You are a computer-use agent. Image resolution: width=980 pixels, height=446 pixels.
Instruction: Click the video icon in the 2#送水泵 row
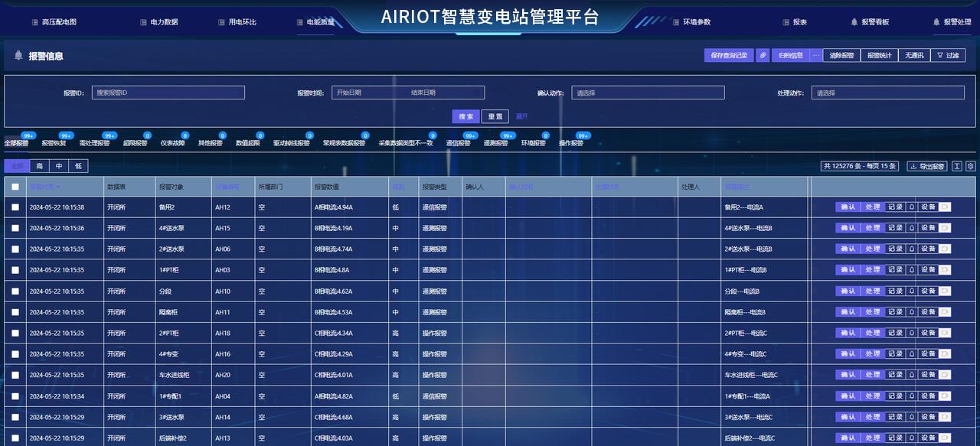point(945,249)
